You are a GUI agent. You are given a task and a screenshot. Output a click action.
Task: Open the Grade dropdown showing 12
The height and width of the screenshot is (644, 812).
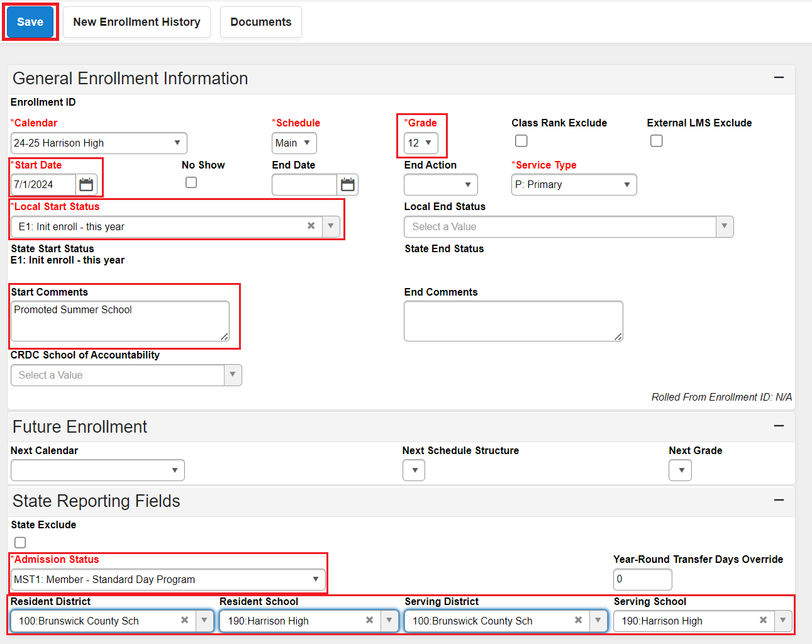[421, 143]
